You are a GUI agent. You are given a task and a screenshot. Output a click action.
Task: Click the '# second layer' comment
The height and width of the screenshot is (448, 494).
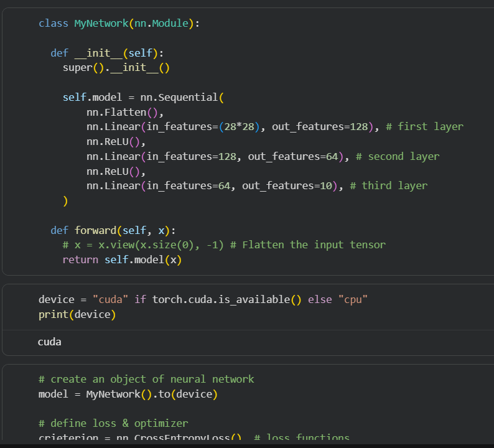[398, 156]
